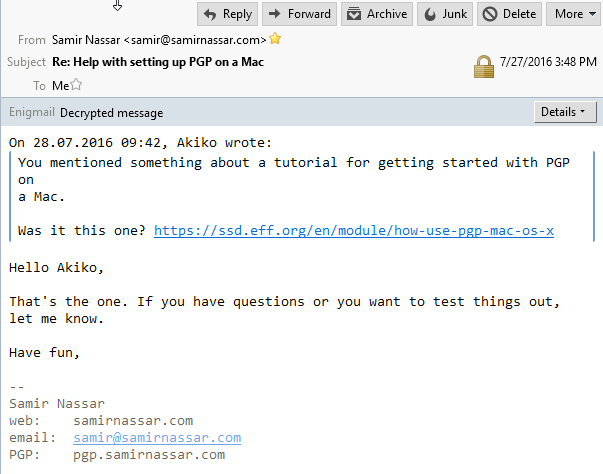Toggle the empty star next to Me
This screenshot has width=603, height=474.
click(77, 84)
